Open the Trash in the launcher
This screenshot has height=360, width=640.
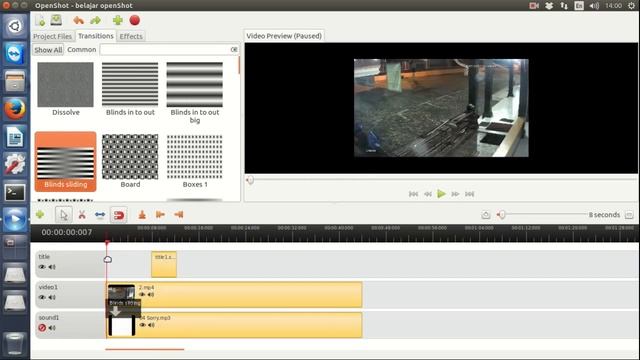pyautogui.click(x=15, y=343)
